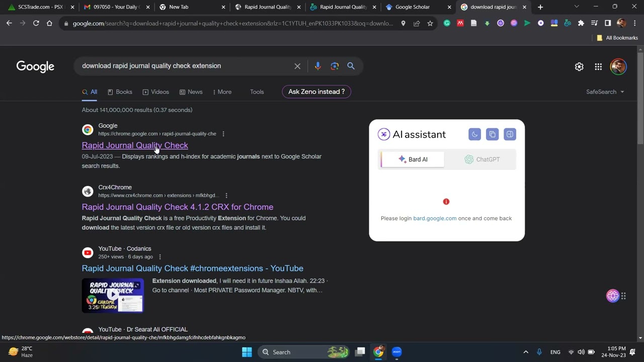This screenshot has height=362, width=644.
Task: Open options for the Google result
Action: [223, 134]
